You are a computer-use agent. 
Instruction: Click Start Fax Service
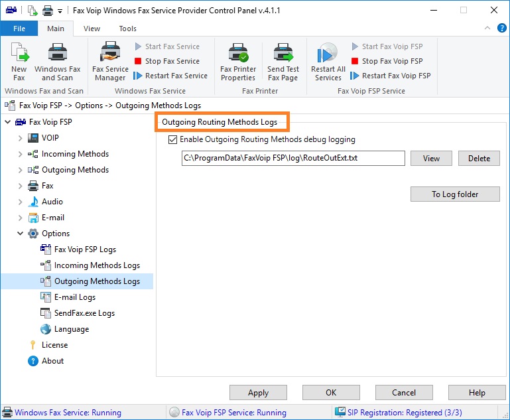point(167,46)
